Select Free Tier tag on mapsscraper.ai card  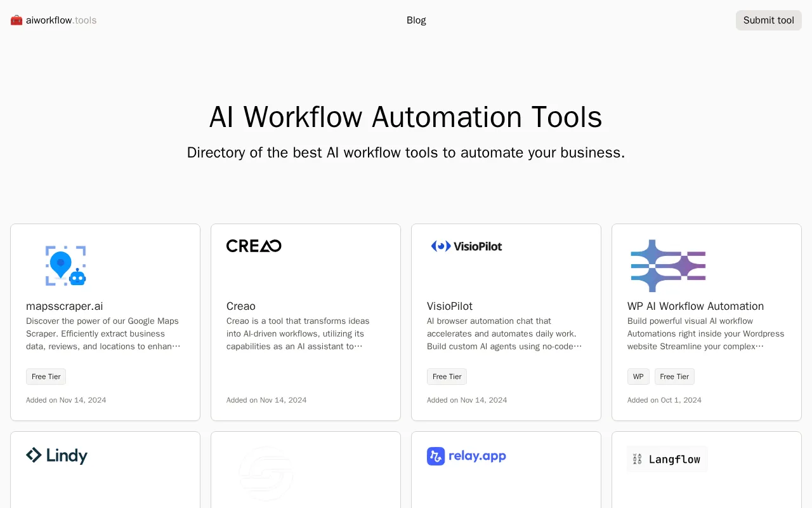[x=46, y=377]
